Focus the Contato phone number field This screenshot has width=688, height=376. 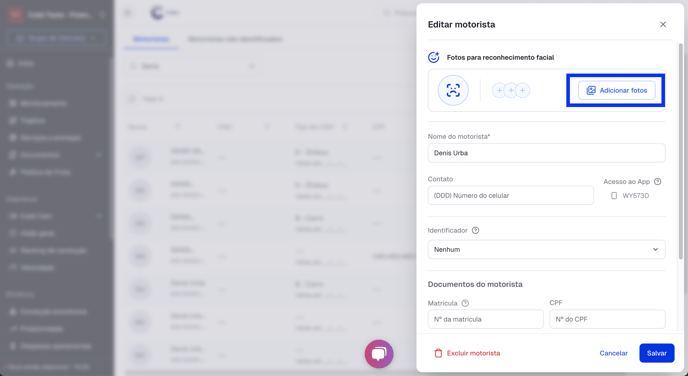[511, 196]
